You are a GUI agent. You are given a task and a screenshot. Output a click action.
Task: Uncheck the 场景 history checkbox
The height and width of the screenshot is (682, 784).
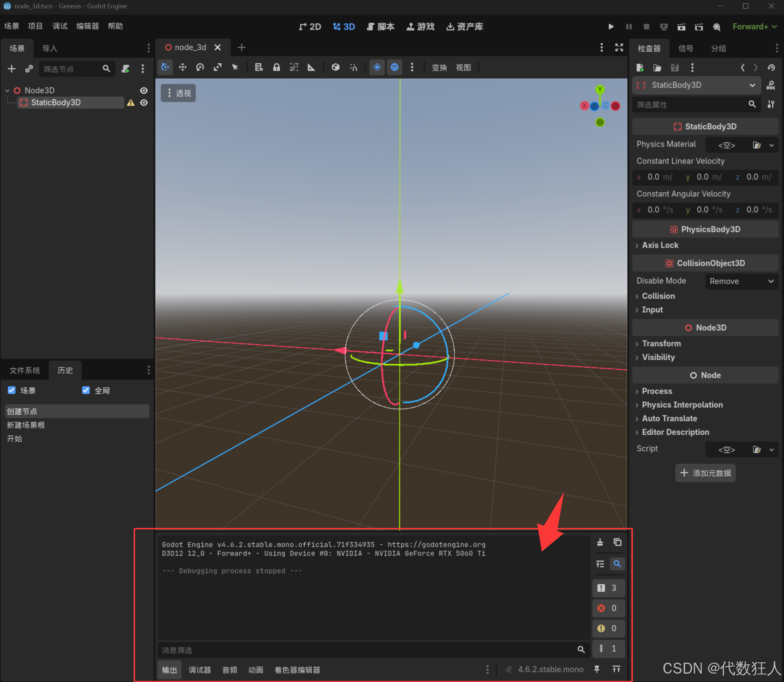[x=12, y=390]
